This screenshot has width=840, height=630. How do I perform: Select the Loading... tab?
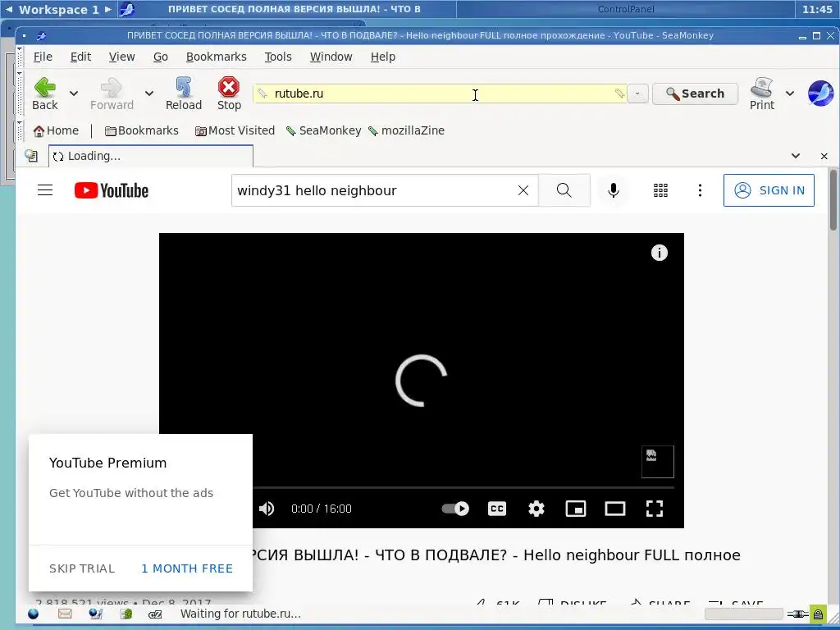(151, 156)
